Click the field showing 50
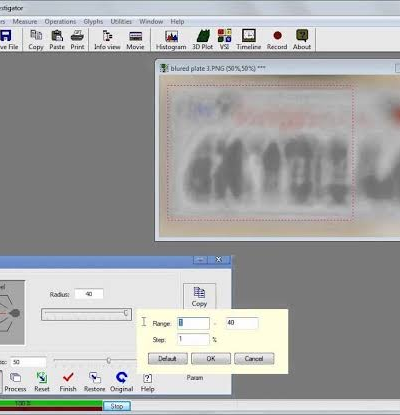This screenshot has height=415, width=400. pos(28,362)
